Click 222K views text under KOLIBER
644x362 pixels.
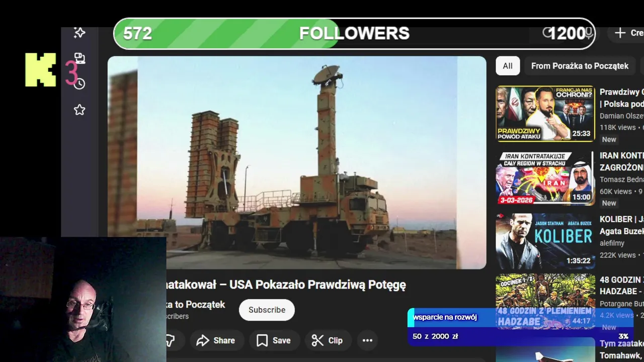coord(617,255)
